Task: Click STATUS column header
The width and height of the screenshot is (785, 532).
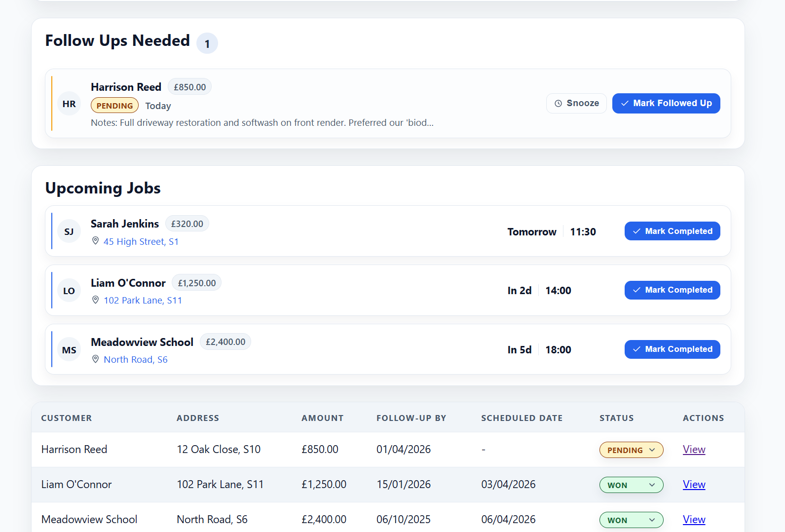Action: coord(617,418)
